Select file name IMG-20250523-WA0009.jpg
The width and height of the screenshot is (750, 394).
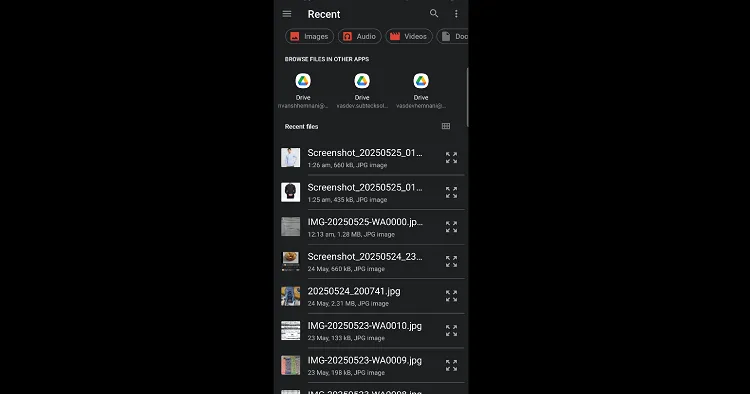click(364, 360)
